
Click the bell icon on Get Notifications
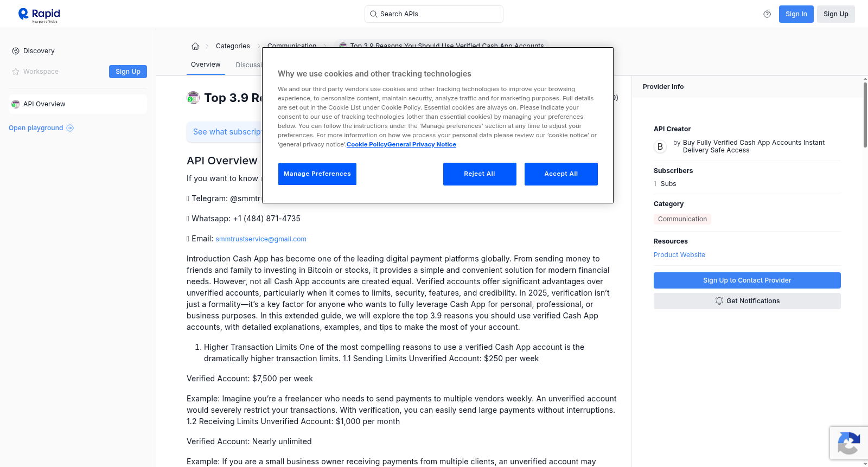pyautogui.click(x=719, y=301)
